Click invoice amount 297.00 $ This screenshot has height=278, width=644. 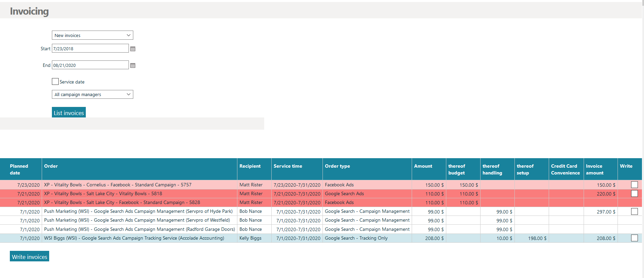[606, 212]
